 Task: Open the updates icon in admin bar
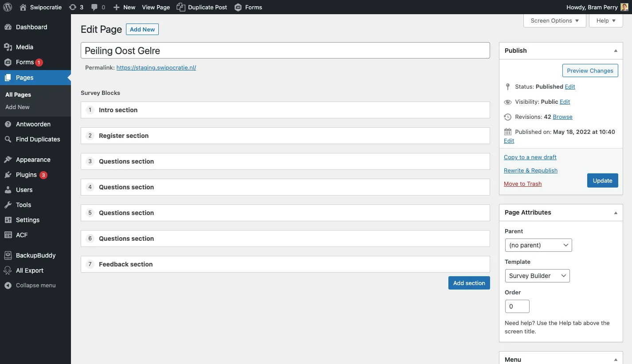[73, 7]
